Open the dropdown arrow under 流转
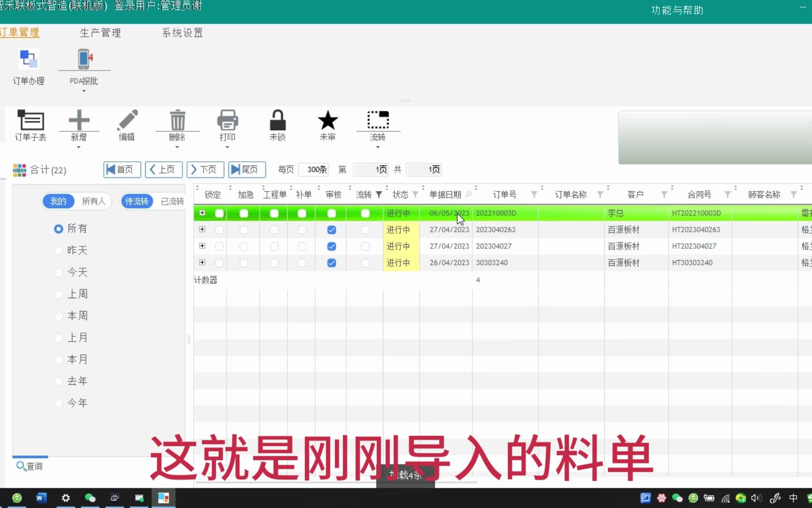The width and height of the screenshot is (812, 508). [378, 147]
